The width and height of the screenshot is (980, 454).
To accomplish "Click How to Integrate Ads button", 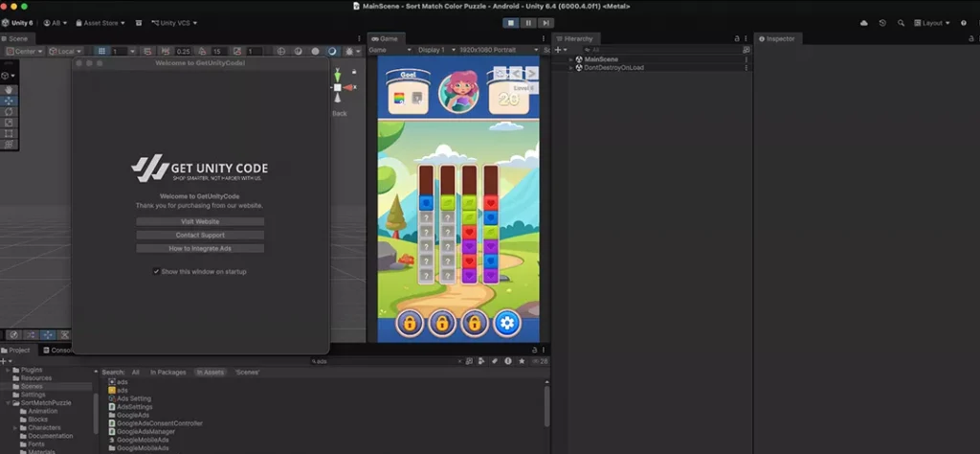I will 200,248.
